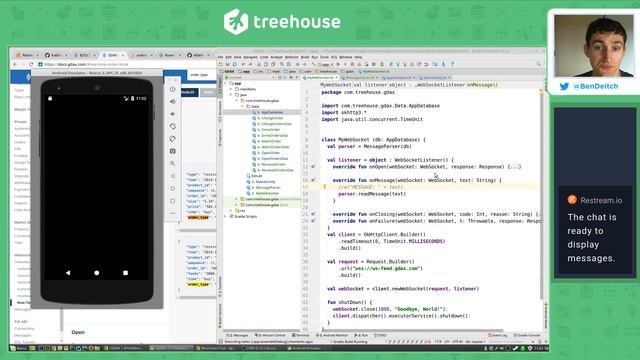
Task: Take an emulator screenshot with camera icon
Action: click(x=173, y=151)
